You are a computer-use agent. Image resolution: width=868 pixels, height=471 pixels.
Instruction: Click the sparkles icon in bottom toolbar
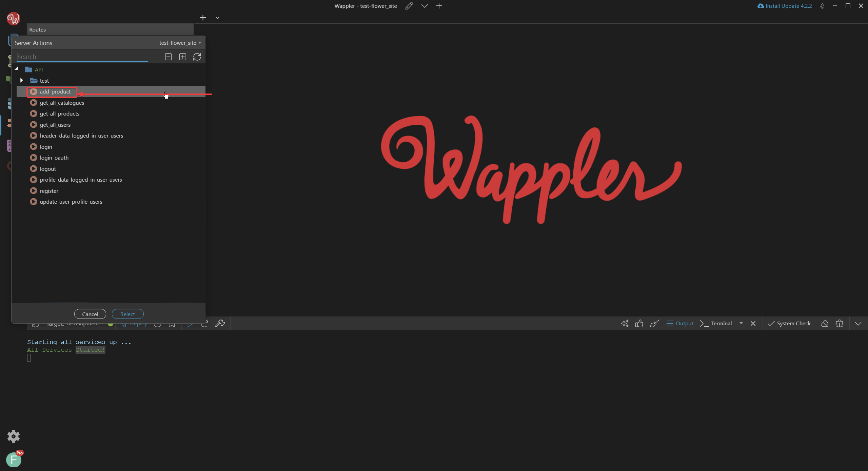(x=625, y=324)
